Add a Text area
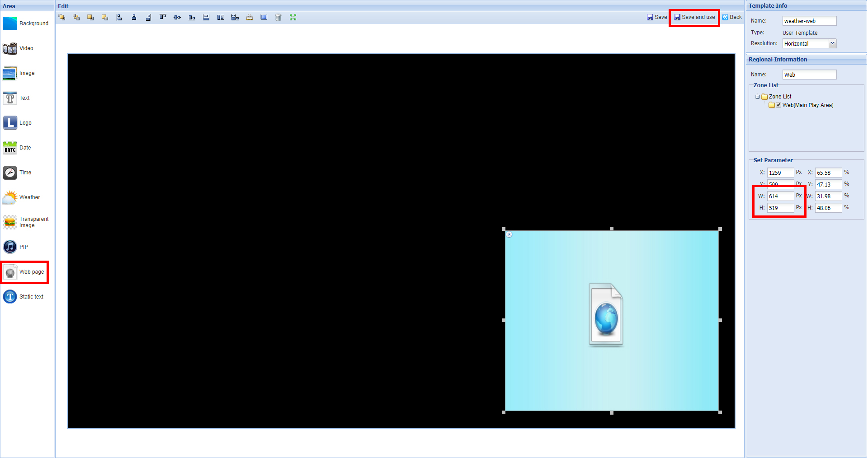Screen dimensions: 868x458 (x=16, y=98)
